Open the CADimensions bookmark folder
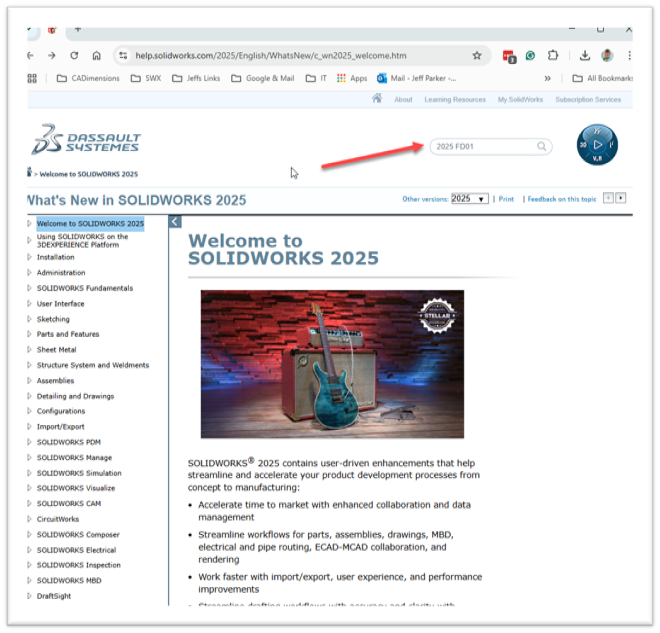 click(88, 78)
